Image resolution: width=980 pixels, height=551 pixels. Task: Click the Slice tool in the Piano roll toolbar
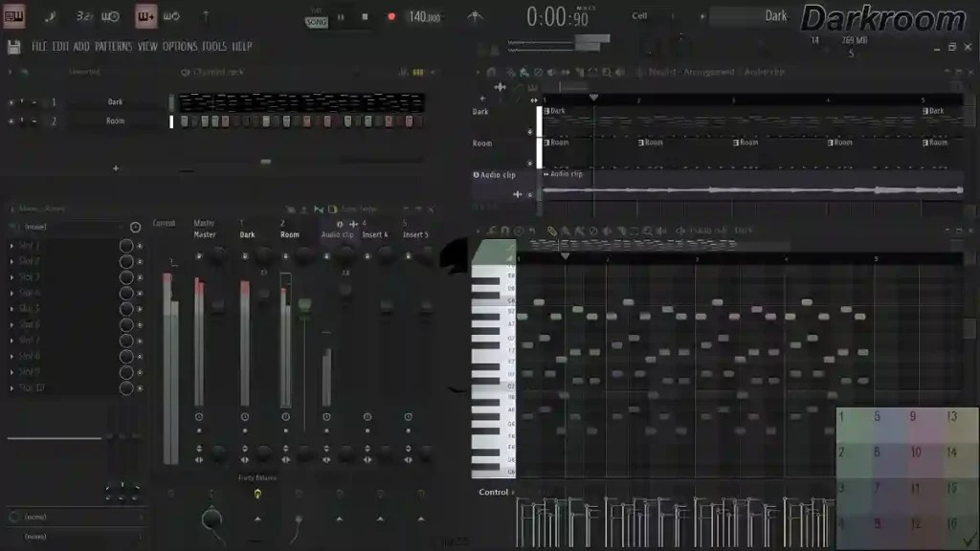tap(620, 231)
